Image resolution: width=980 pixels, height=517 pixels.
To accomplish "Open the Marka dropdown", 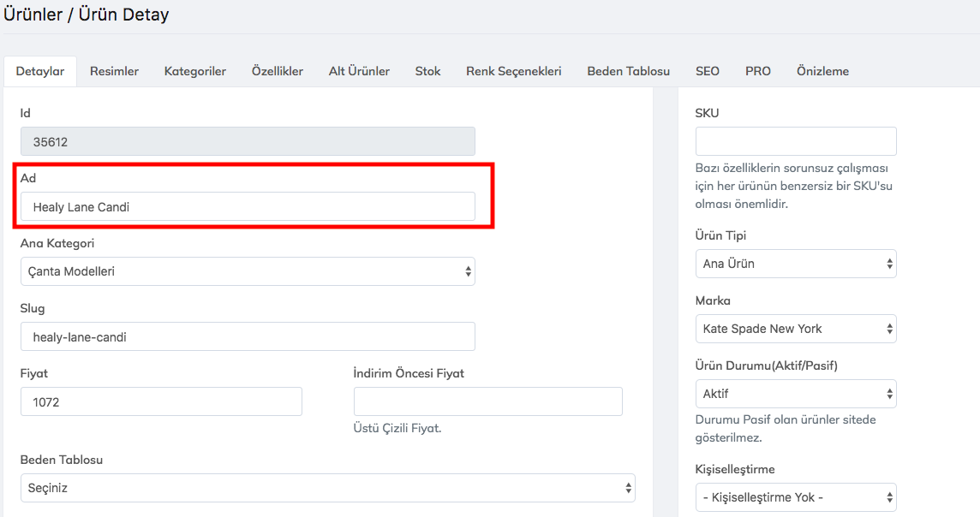I will [795, 329].
